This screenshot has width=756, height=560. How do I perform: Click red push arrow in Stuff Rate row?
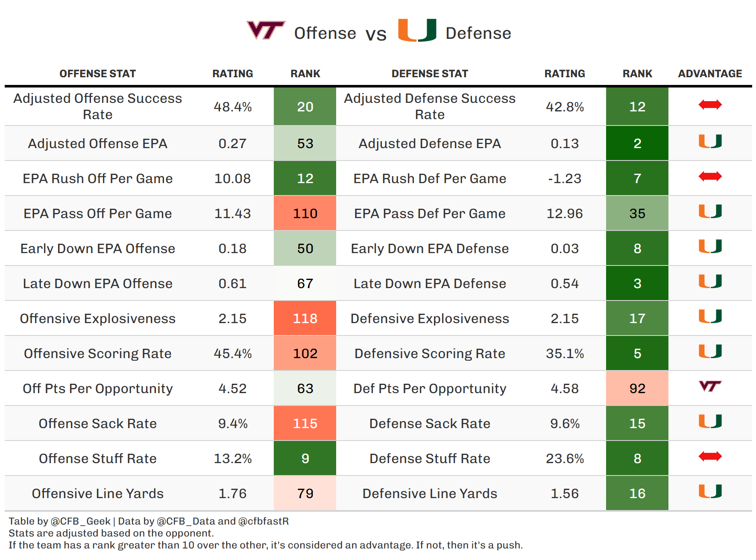point(710,456)
